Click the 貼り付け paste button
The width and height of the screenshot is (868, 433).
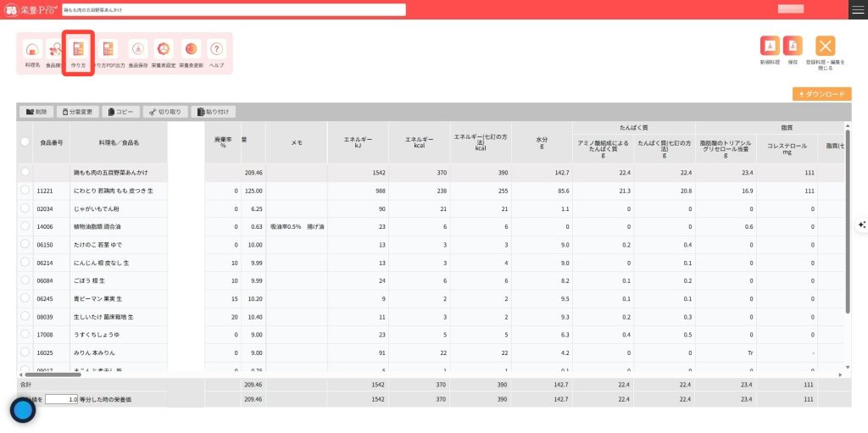[x=214, y=111]
